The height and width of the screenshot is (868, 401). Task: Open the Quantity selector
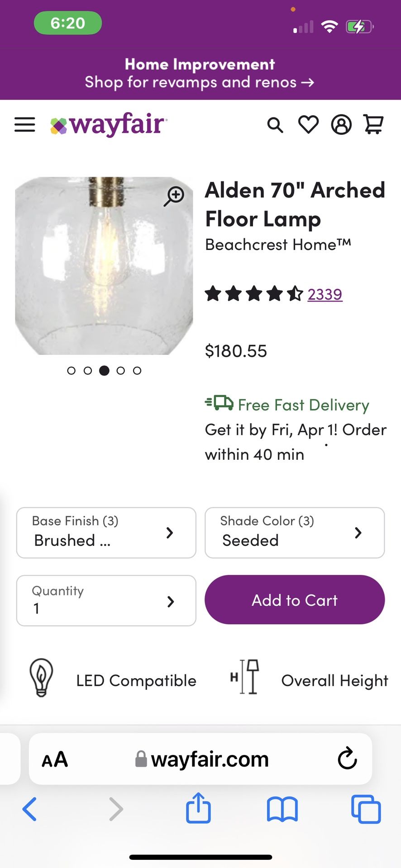[106, 600]
